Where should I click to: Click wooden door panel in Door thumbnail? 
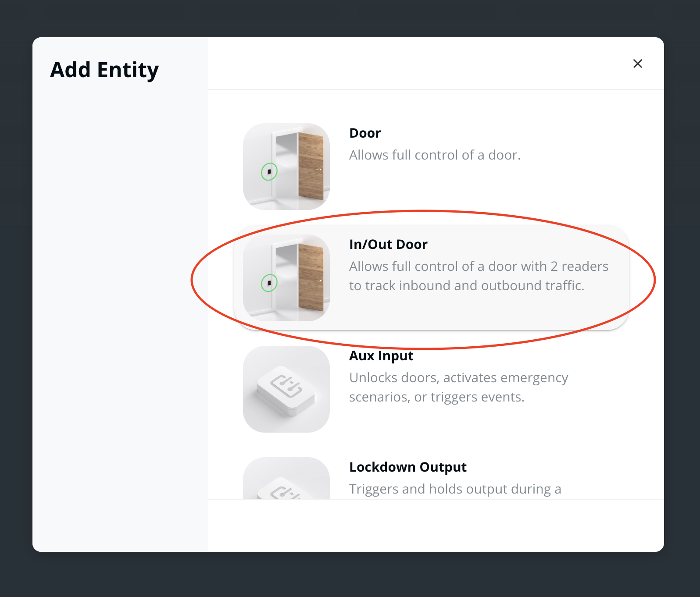point(311,167)
